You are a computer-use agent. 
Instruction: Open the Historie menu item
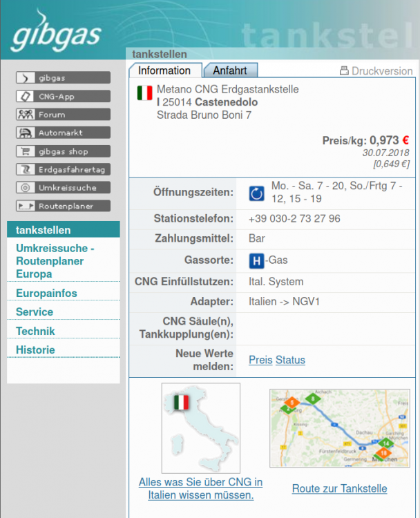point(35,350)
